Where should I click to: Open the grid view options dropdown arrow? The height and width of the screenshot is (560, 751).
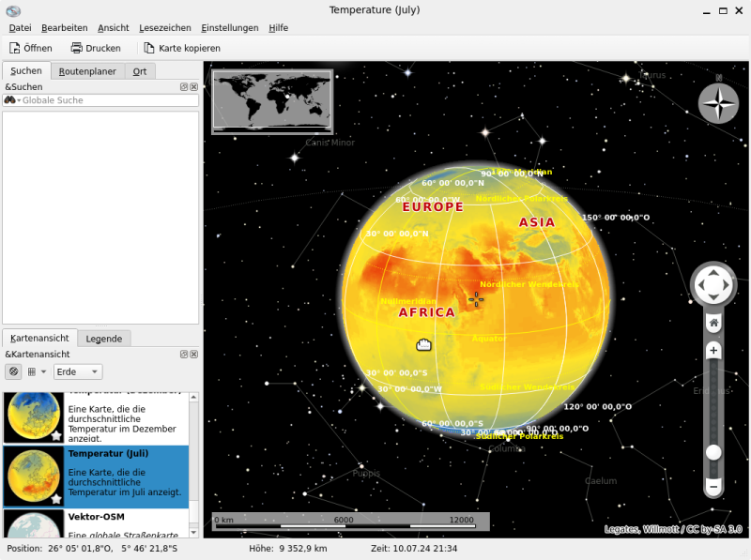42,371
